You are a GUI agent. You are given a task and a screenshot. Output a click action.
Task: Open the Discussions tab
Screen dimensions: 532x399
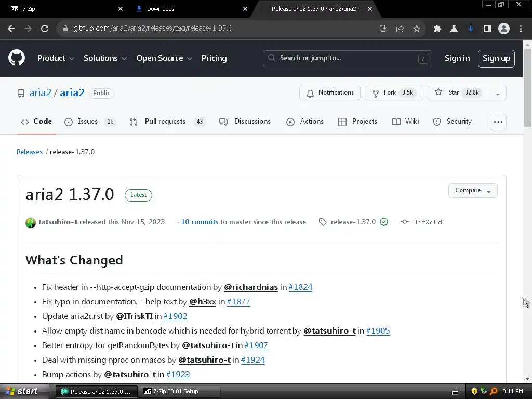245,122
